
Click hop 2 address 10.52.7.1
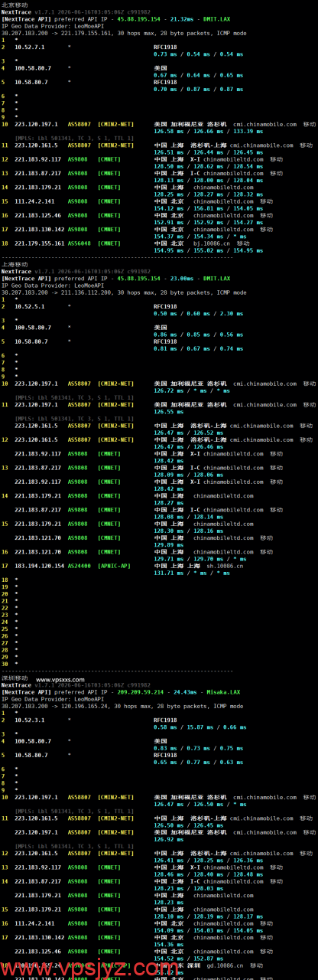(x=30, y=47)
